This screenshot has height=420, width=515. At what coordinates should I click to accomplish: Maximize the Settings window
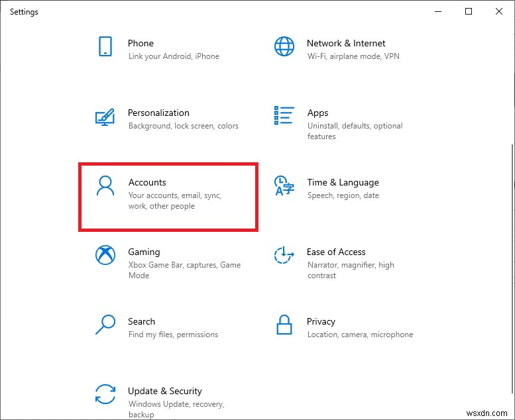(469, 11)
